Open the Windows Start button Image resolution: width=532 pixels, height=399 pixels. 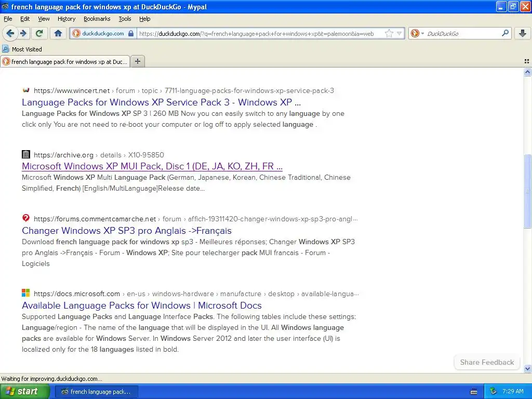tap(25, 392)
